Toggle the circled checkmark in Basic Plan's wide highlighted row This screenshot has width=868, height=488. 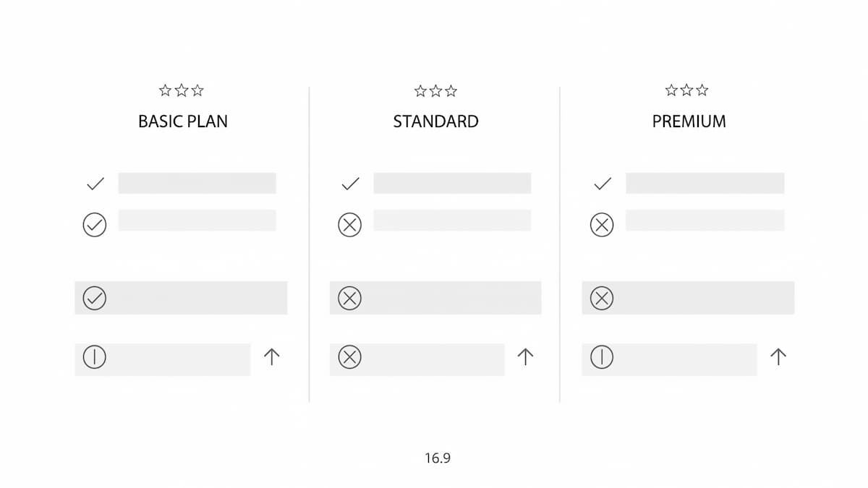(x=95, y=298)
